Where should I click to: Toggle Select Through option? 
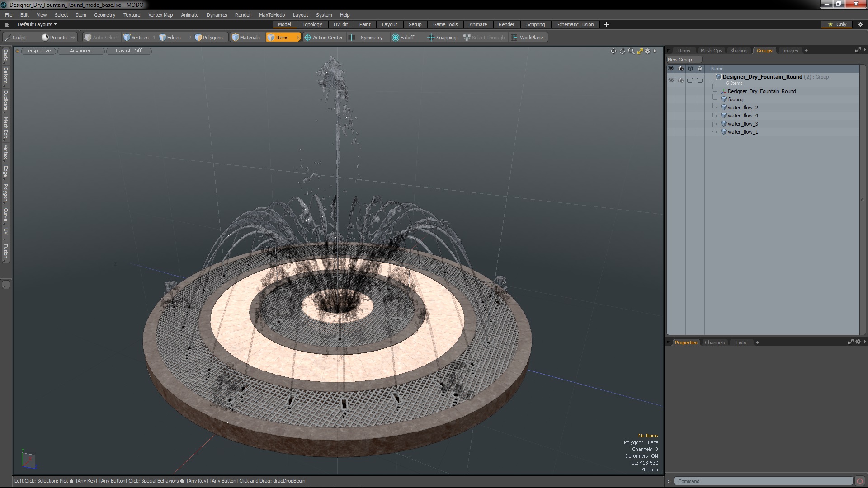(x=484, y=38)
